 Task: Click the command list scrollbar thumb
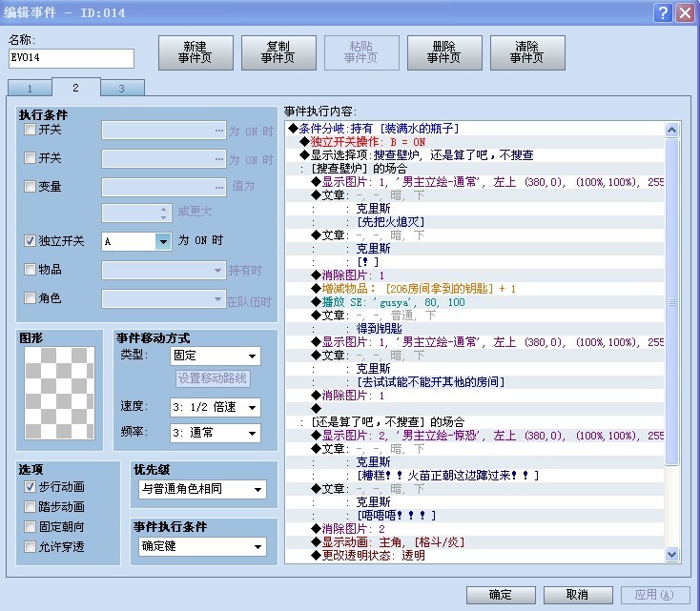(x=672, y=302)
